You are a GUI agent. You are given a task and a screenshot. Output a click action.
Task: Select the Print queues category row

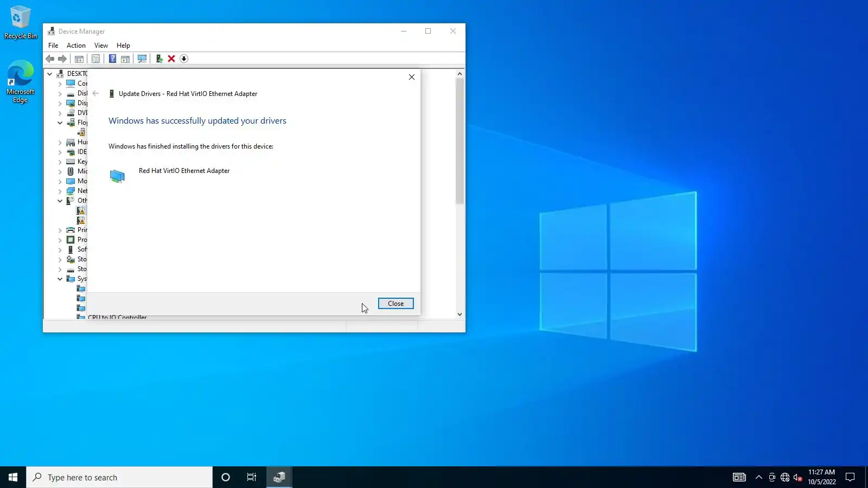coord(76,230)
